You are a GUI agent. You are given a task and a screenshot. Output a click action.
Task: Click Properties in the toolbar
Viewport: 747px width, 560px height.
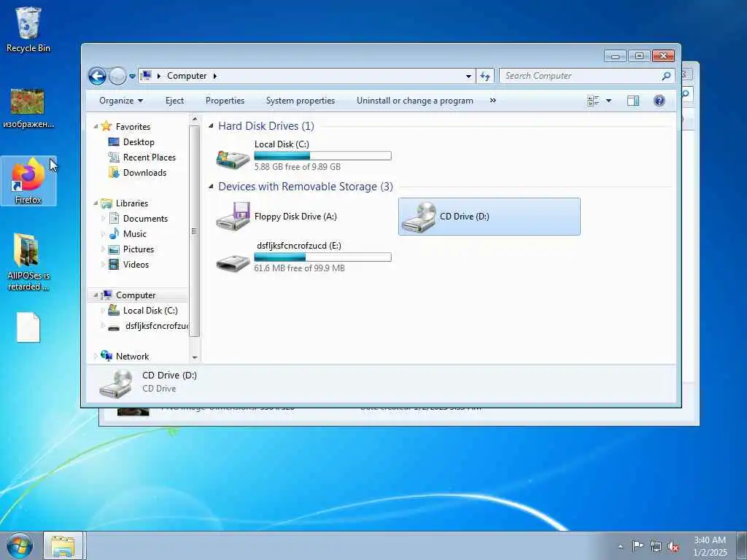tap(225, 101)
